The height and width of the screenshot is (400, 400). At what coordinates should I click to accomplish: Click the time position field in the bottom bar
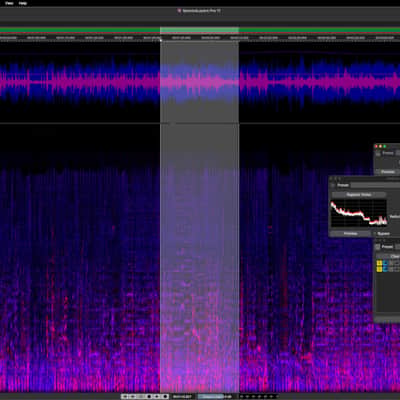[182, 396]
